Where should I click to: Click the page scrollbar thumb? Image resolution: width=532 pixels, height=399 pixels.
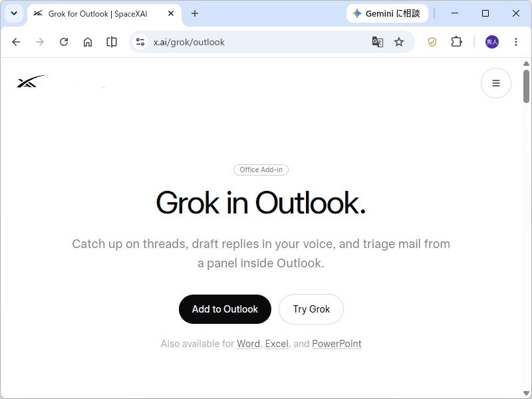(x=526, y=86)
